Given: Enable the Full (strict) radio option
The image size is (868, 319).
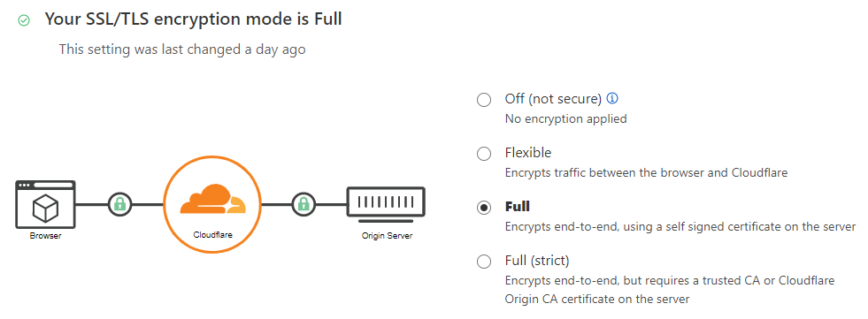Looking at the screenshot, I should pos(484,262).
